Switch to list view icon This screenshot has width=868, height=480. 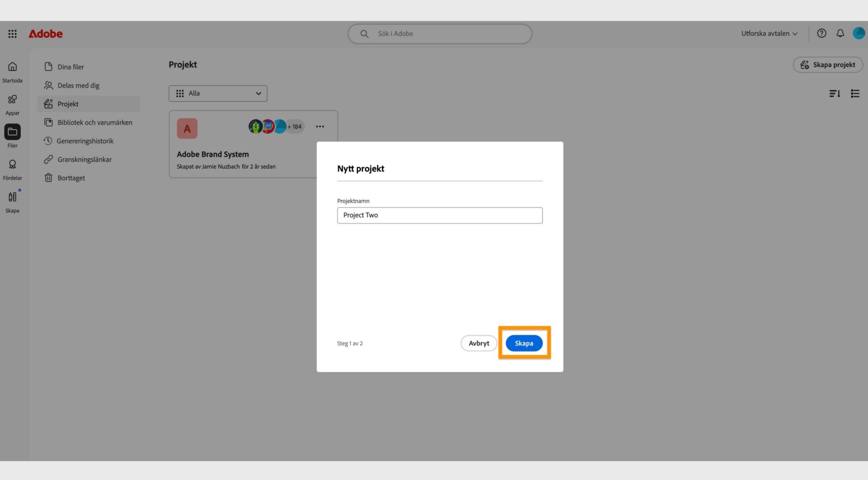(x=855, y=94)
